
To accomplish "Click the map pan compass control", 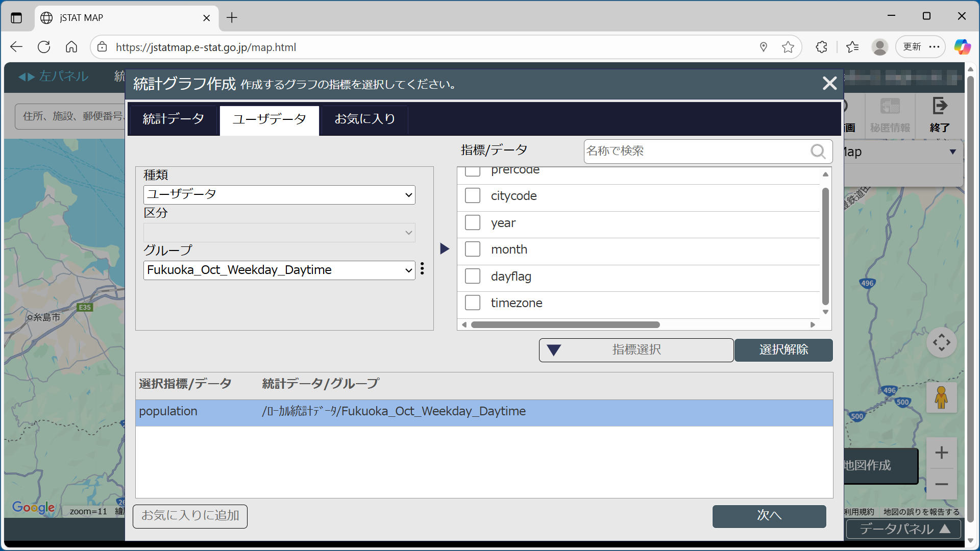I will tap(941, 342).
